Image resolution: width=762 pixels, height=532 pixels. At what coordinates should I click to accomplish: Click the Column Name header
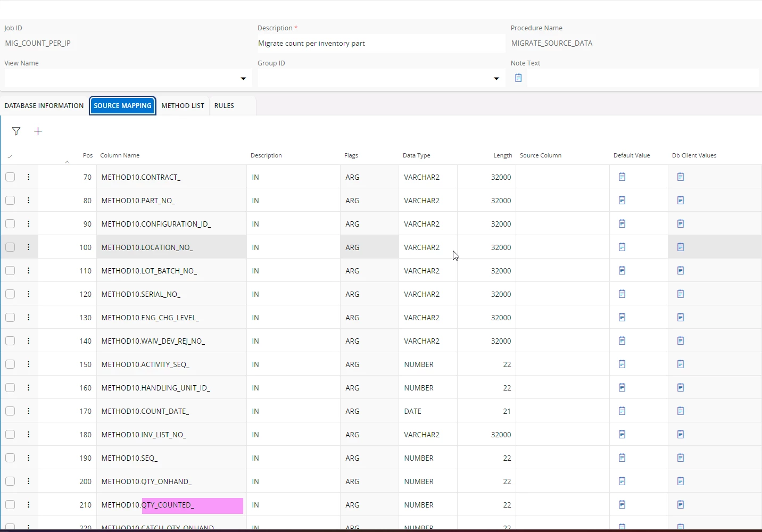(x=120, y=156)
